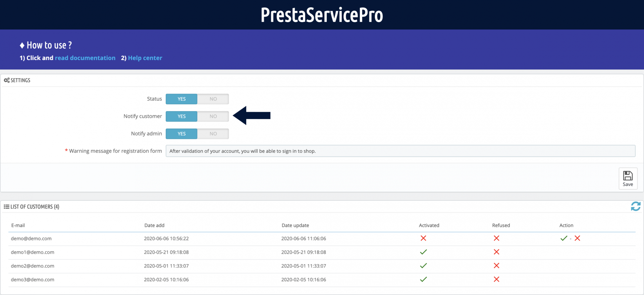
Task: Click the LIST OF CUSTOMERS (4) heading text
Action: (x=35, y=207)
